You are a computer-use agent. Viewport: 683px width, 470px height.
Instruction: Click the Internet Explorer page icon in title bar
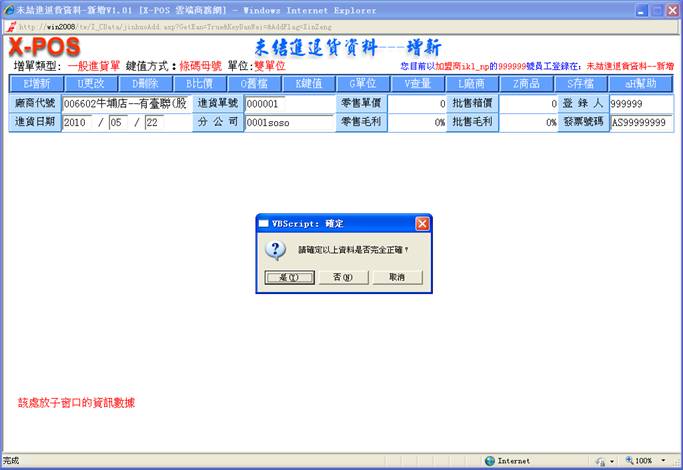pos(9,10)
